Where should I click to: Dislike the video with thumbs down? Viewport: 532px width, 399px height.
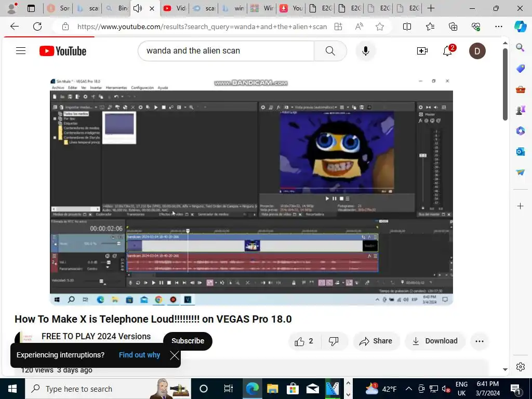coord(334,341)
